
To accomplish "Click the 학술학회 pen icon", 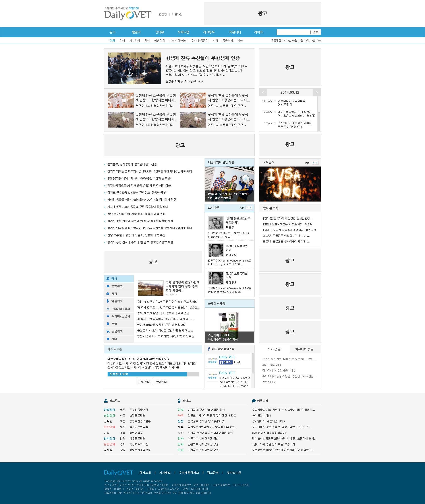I will pyautogui.click(x=108, y=301).
